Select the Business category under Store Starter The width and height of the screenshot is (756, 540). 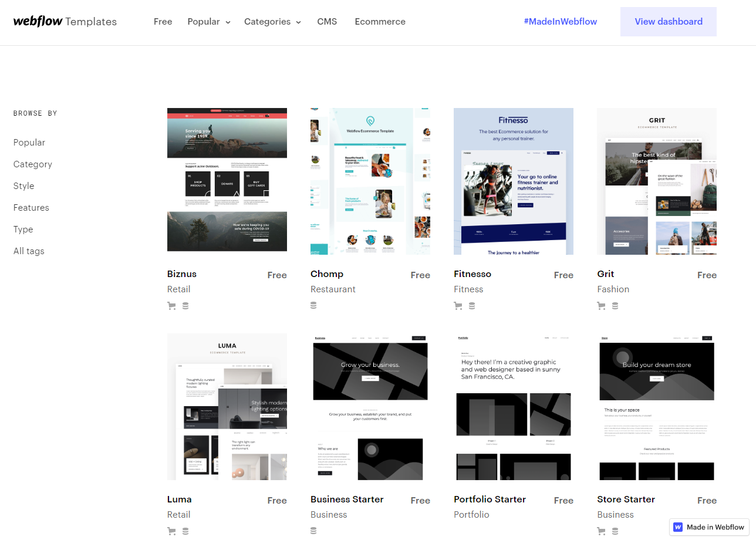coord(615,515)
